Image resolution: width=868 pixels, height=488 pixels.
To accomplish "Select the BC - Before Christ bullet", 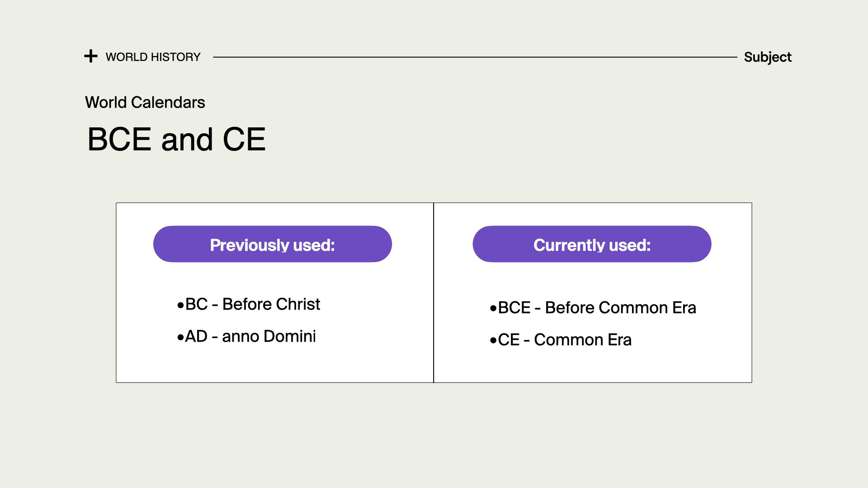I will pyautogui.click(x=249, y=304).
